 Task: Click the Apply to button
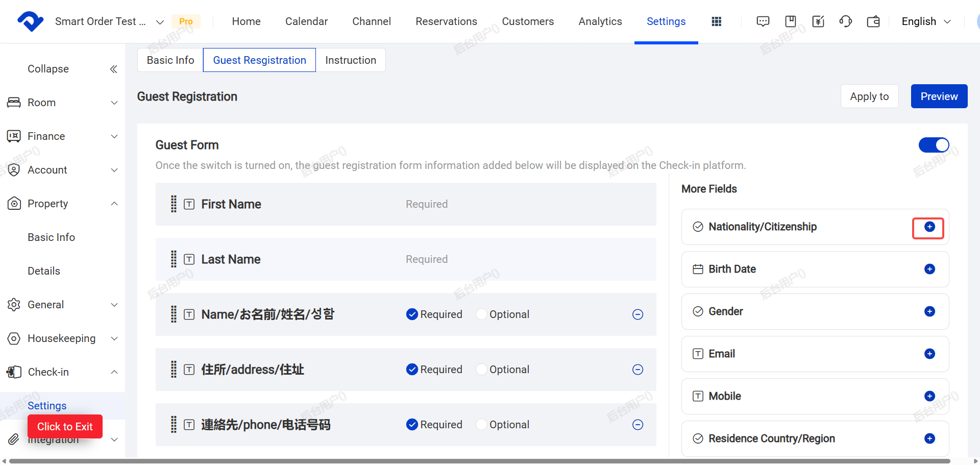point(869,96)
